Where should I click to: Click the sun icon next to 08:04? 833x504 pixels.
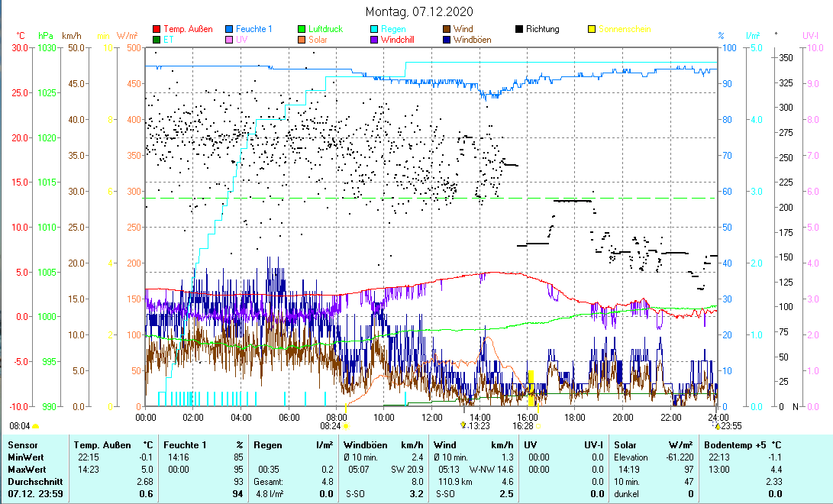(36, 426)
